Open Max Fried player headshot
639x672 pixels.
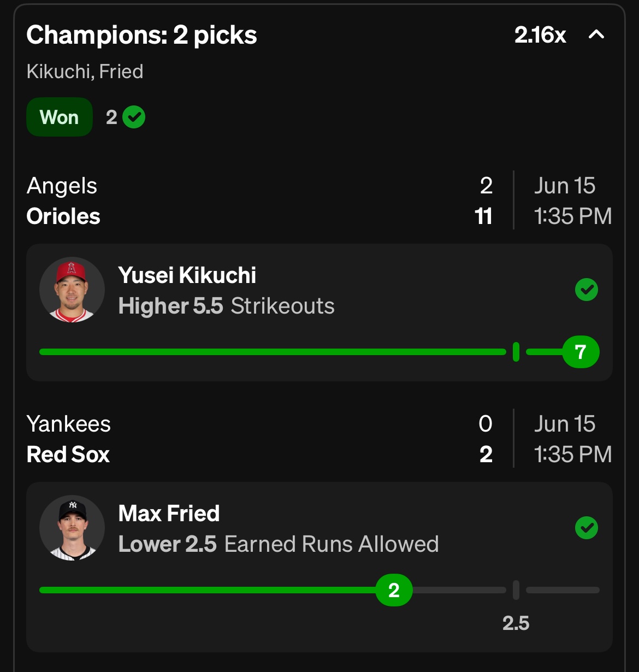pos(72,528)
